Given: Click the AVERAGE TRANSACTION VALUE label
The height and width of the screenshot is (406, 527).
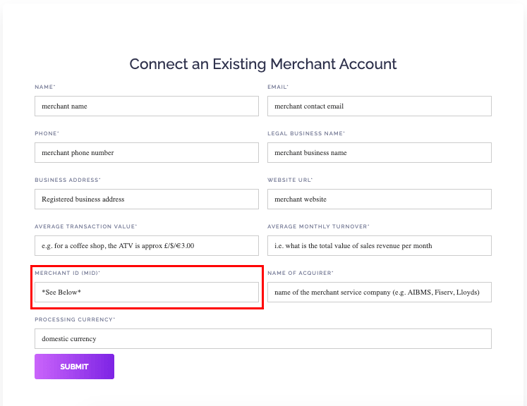Looking at the screenshot, I should (86, 227).
